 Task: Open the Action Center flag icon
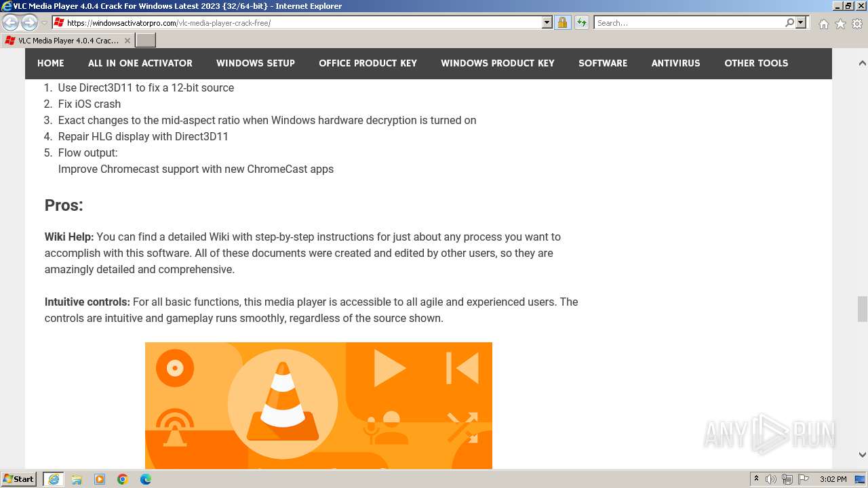[804, 479]
